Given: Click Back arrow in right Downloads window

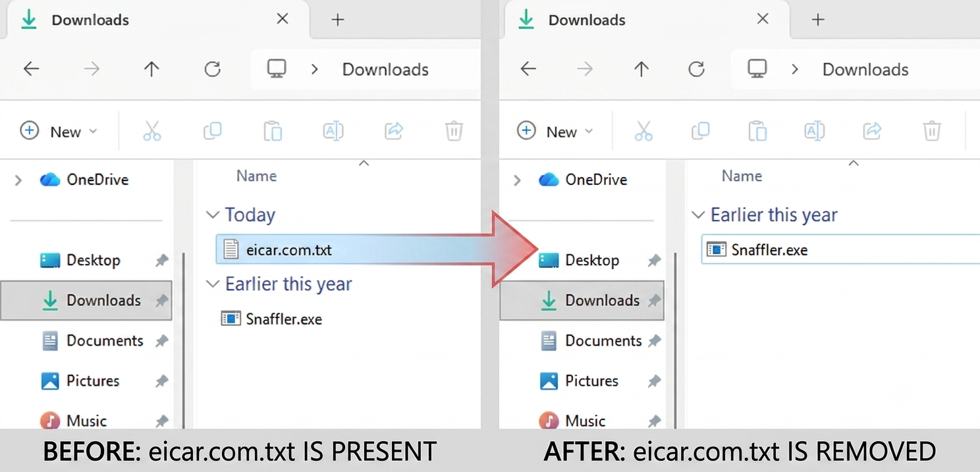Looking at the screenshot, I should pyautogui.click(x=528, y=69).
